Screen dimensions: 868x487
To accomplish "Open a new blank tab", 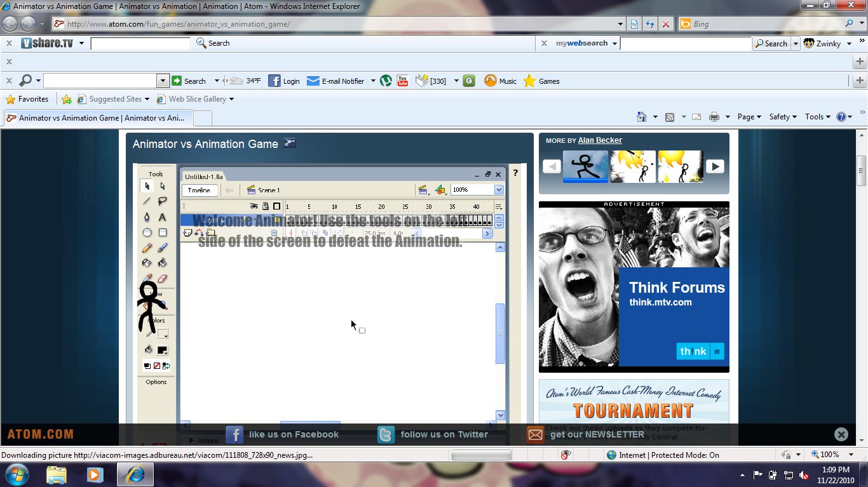I will [202, 118].
